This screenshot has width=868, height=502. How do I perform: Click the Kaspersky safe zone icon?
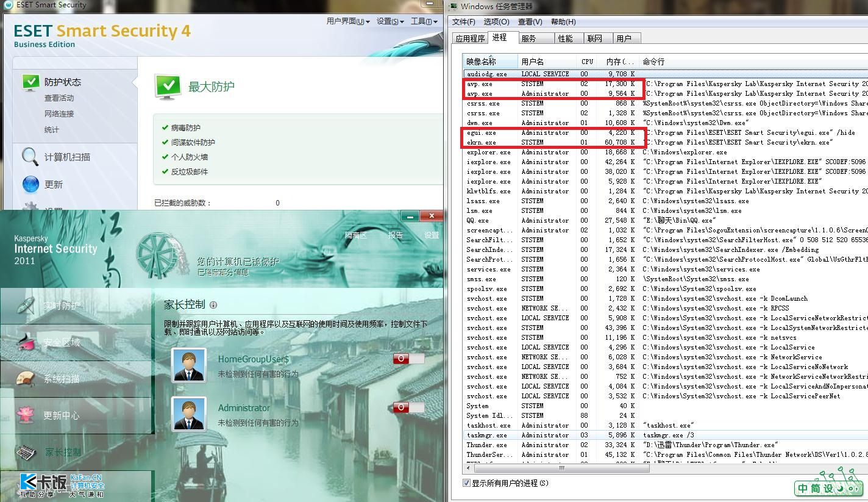(x=26, y=342)
